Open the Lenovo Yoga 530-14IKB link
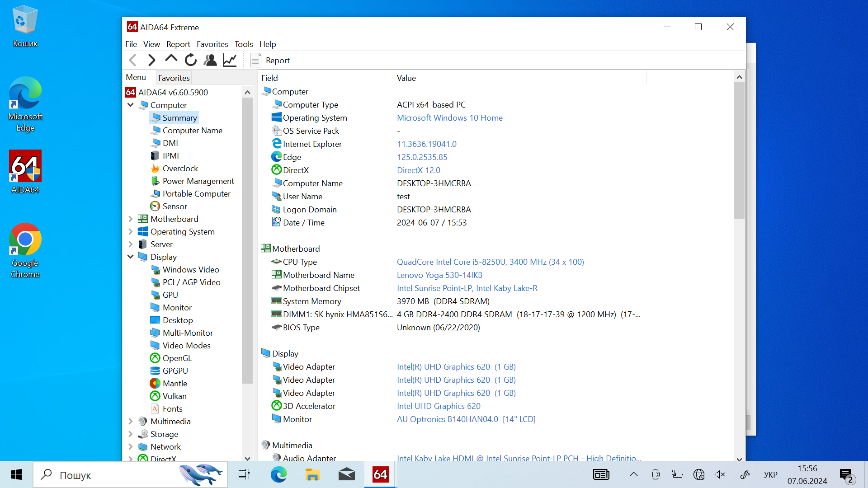Viewport: 868px width, 488px height. [440, 275]
